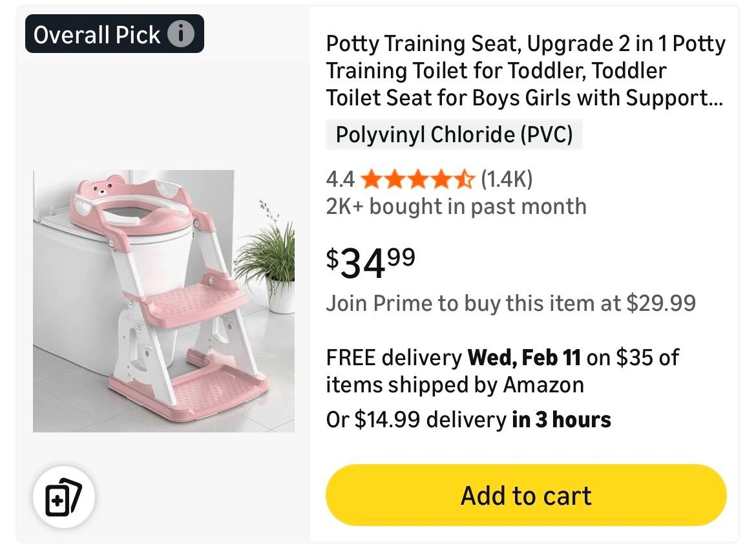Image resolution: width=756 pixels, height=552 pixels.
Task: Click the orange star rating icons
Action: coord(418,178)
